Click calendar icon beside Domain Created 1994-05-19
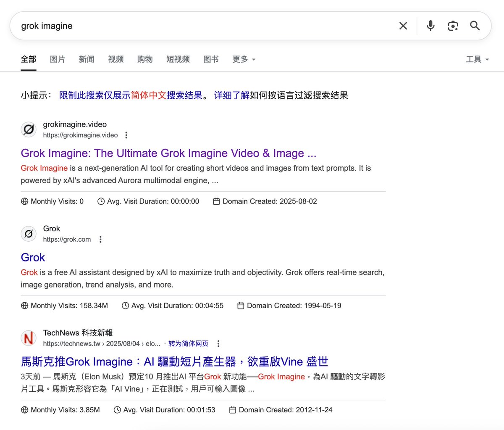Screen dimensions: 504x430 click(241, 306)
